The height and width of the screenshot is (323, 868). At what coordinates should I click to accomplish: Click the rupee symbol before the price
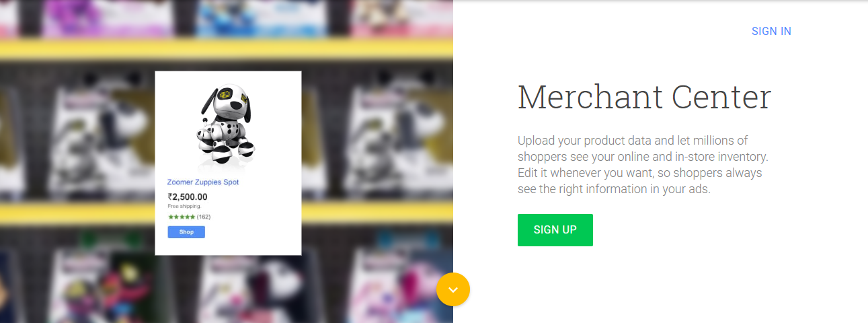coord(170,197)
